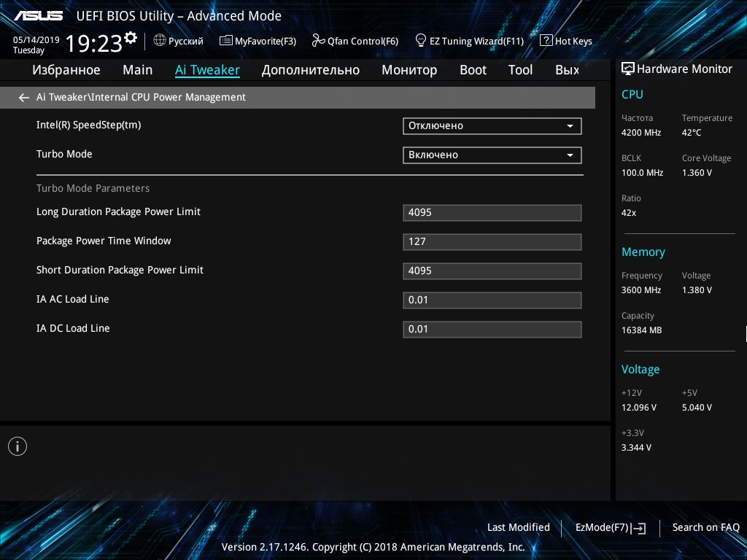Launch EZ Tuning Wizard(F11)
This screenshot has width=747, height=560.
click(476, 41)
